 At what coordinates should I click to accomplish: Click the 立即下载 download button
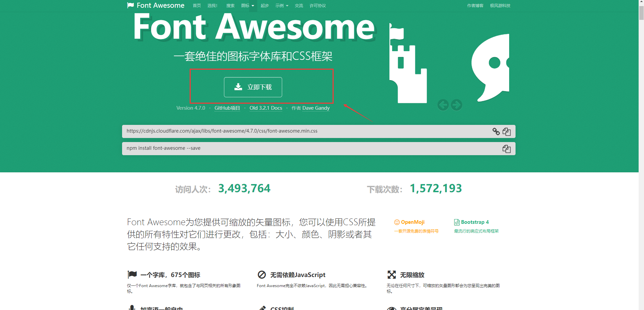(x=253, y=87)
